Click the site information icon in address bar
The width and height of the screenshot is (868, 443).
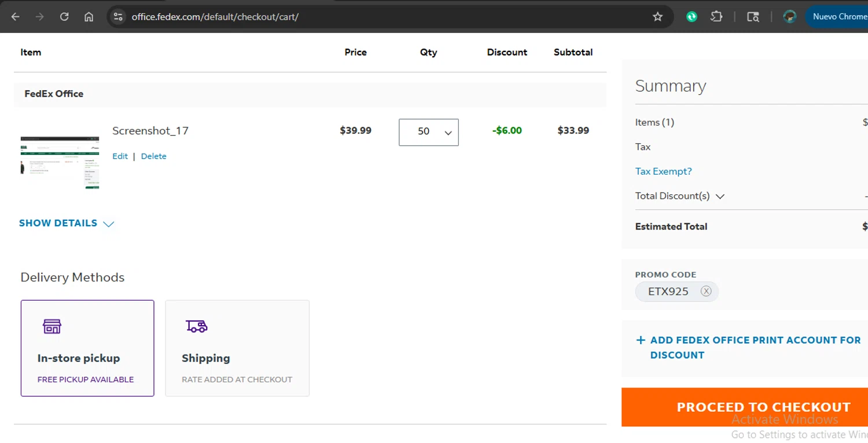(119, 17)
